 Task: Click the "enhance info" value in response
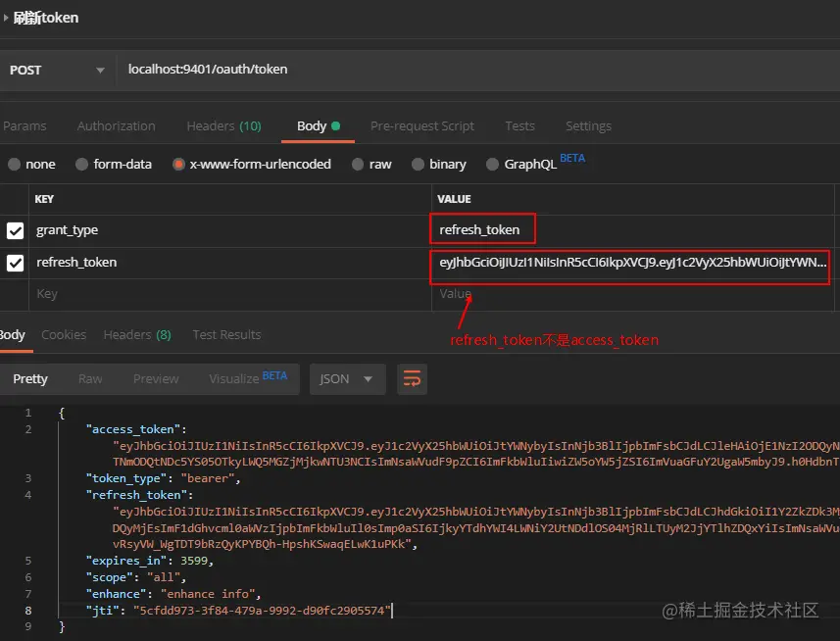pyautogui.click(x=208, y=594)
